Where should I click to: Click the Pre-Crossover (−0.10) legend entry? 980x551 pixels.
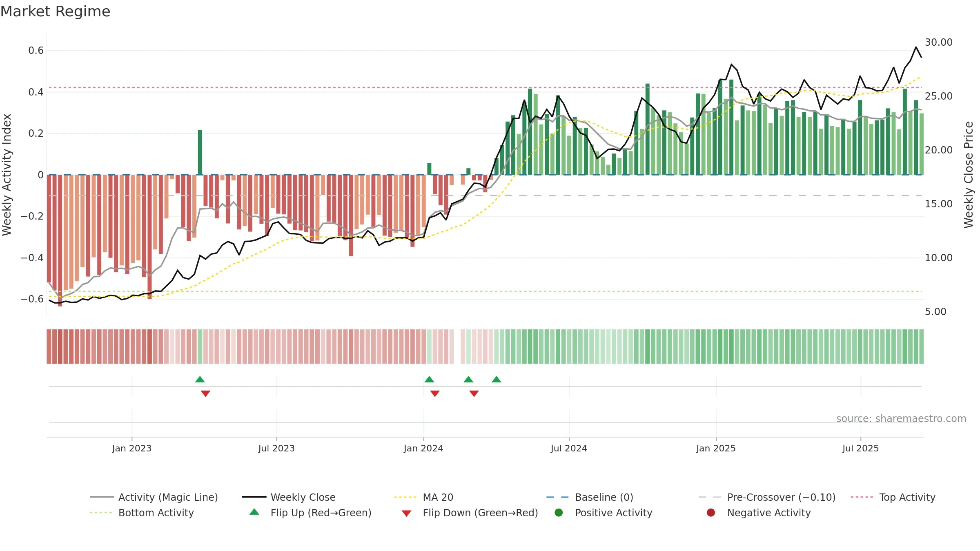[767, 497]
